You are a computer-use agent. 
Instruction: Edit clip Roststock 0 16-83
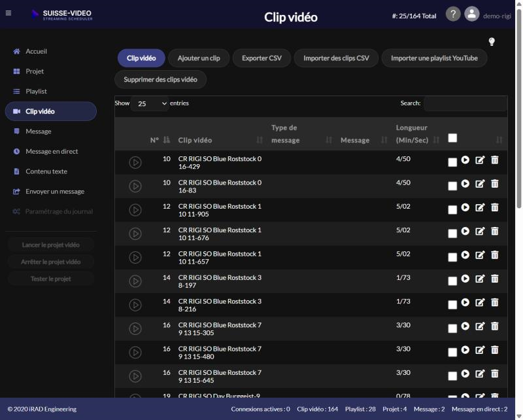pos(480,184)
